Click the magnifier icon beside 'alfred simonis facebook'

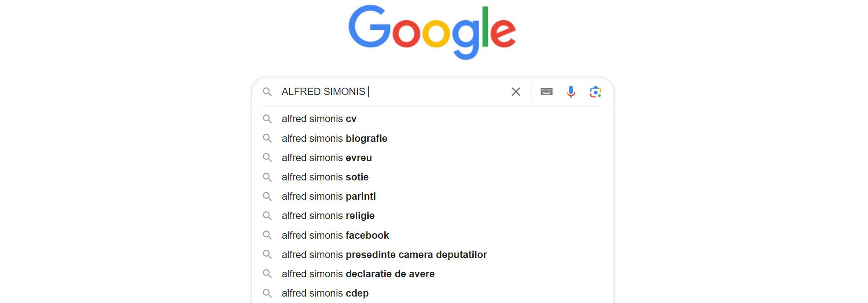click(268, 235)
